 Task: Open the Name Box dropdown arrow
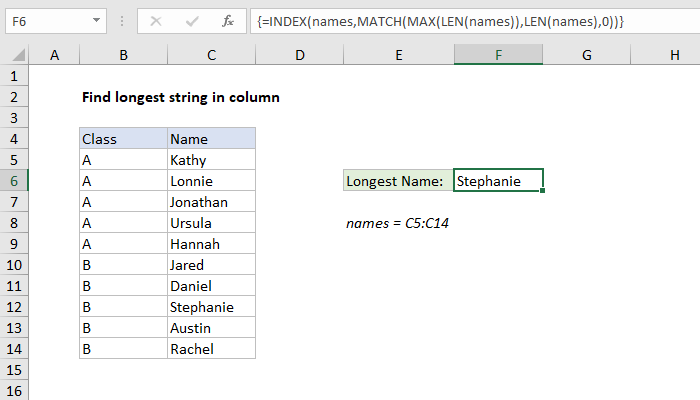(x=95, y=20)
